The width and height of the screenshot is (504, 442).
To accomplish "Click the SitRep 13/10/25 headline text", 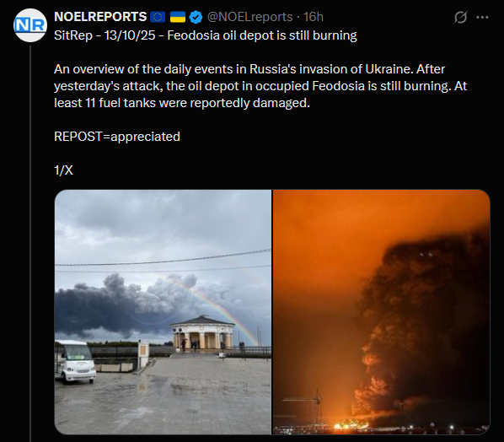I will point(206,35).
